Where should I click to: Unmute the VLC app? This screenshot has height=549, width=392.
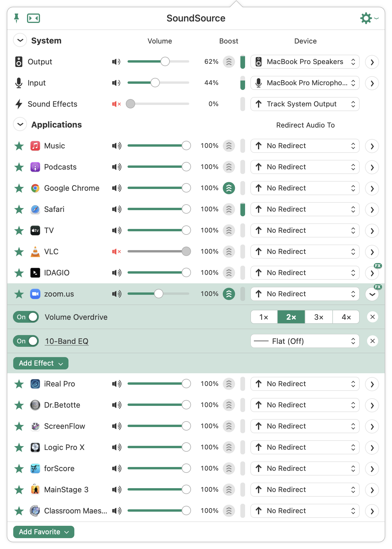(x=116, y=252)
